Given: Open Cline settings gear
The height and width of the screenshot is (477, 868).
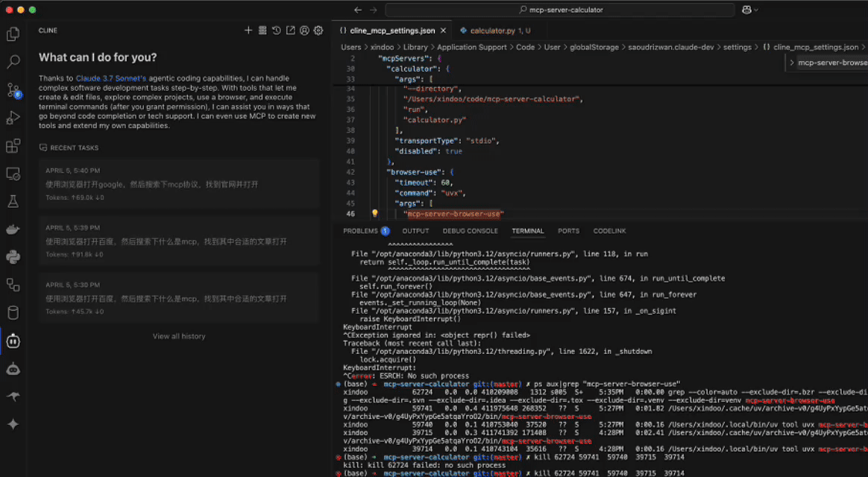Looking at the screenshot, I should tap(318, 31).
